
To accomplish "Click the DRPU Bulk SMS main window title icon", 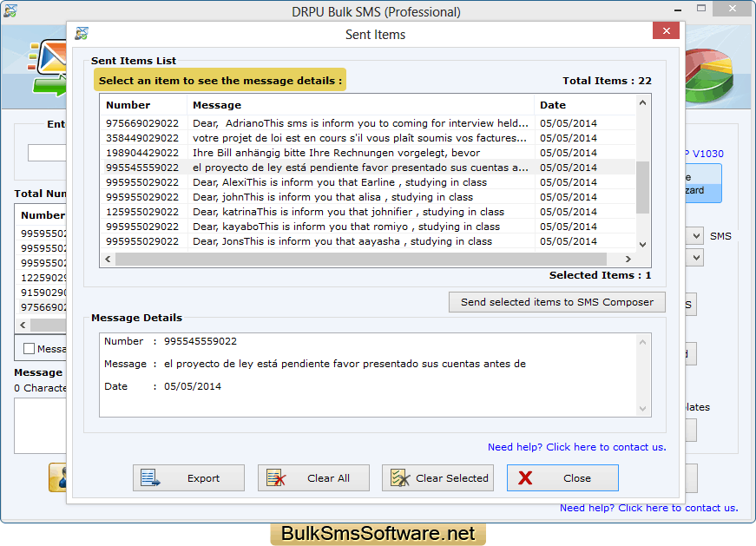I will 10,10.
